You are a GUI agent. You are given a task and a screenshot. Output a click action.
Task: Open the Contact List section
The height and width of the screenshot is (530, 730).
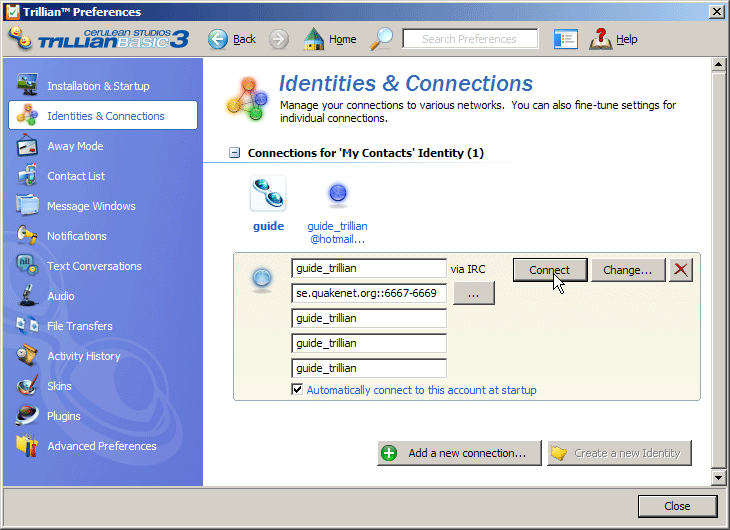pos(76,176)
